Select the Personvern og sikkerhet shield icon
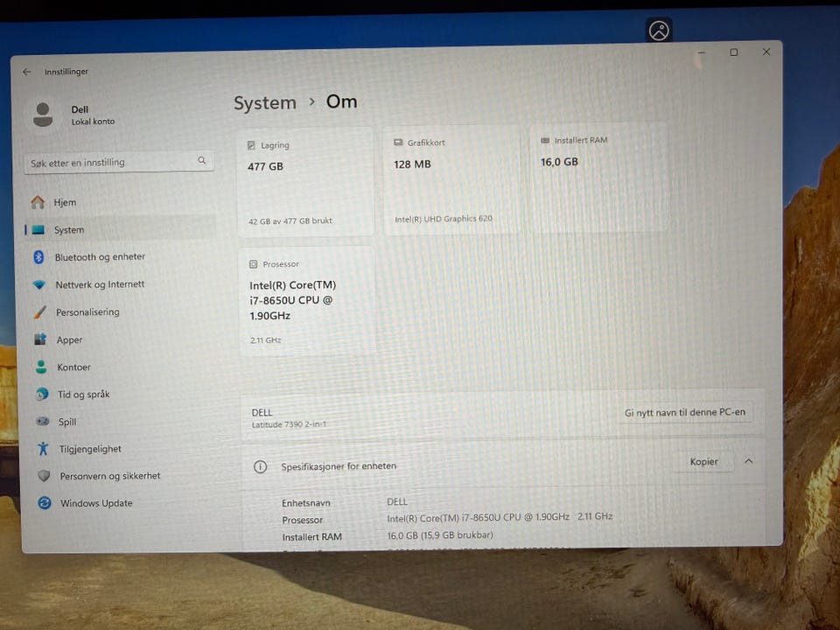Viewport: 840px width, 630px height. click(x=44, y=476)
